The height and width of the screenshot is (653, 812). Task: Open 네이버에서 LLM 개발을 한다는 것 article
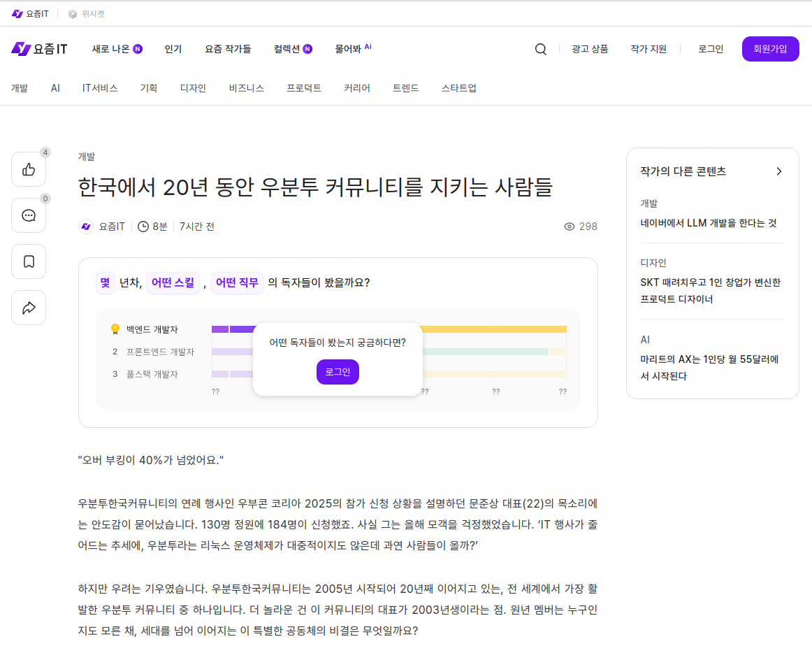(708, 223)
